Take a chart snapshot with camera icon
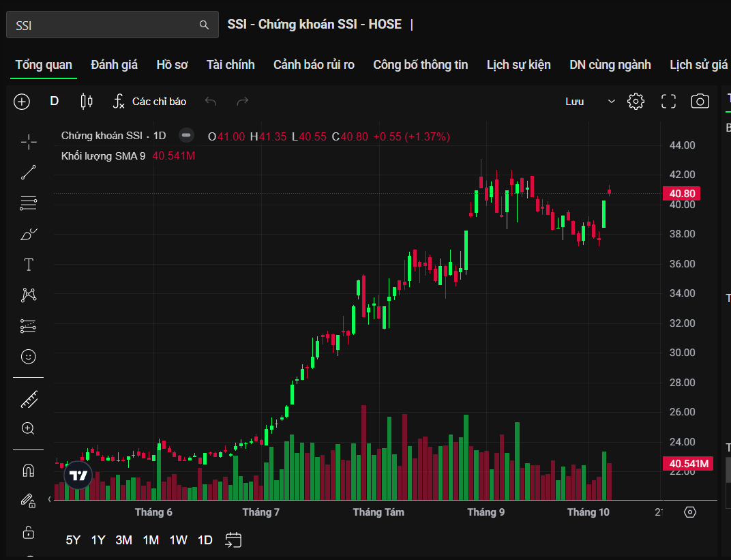Image resolution: width=731 pixels, height=560 pixels. [x=700, y=102]
